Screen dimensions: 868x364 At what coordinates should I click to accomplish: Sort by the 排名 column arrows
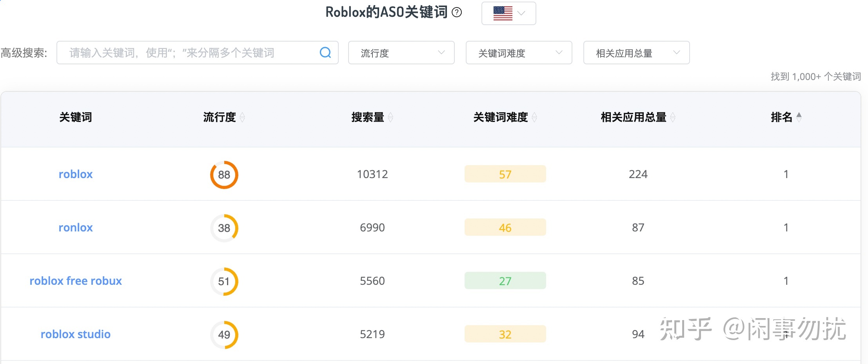[799, 117]
